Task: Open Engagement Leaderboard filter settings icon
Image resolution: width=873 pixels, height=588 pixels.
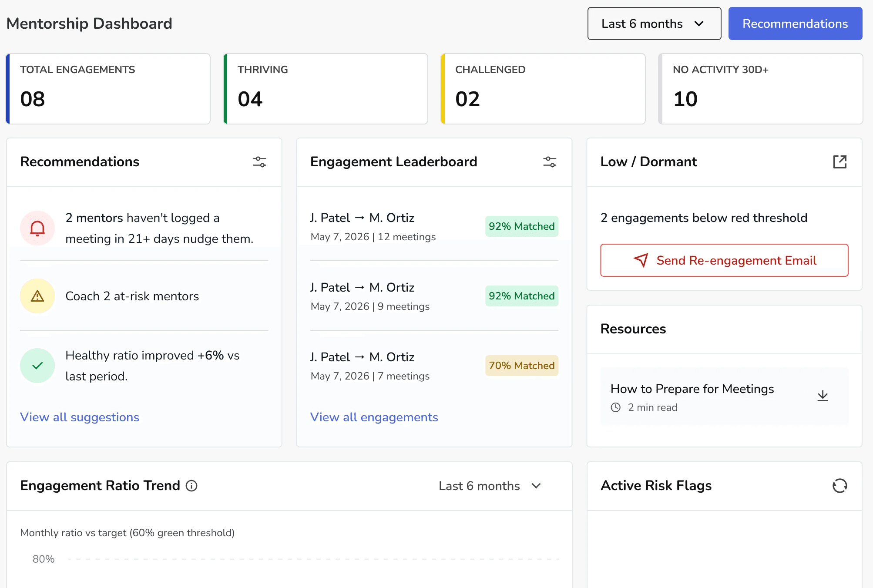Action: coord(550,162)
